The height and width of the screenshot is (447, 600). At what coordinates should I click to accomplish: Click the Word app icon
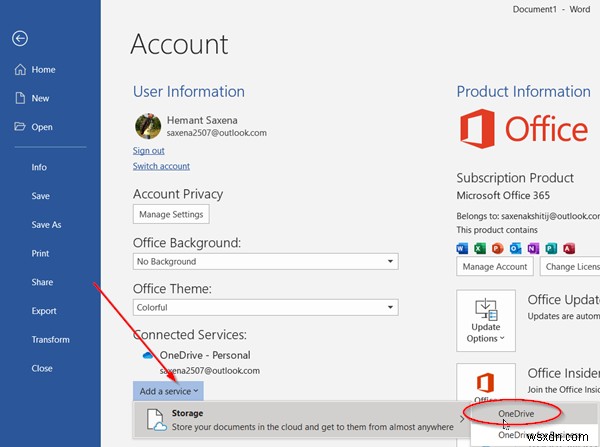462,249
